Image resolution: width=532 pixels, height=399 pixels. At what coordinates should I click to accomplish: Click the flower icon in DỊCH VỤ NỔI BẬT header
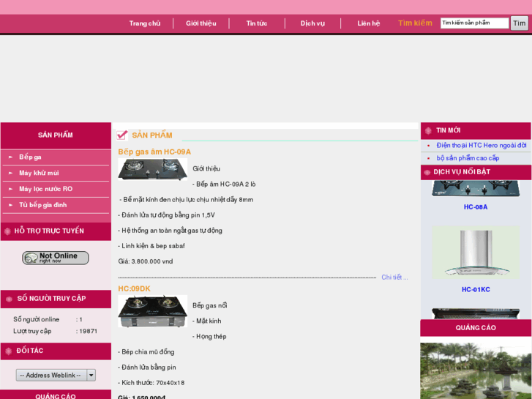click(x=427, y=172)
